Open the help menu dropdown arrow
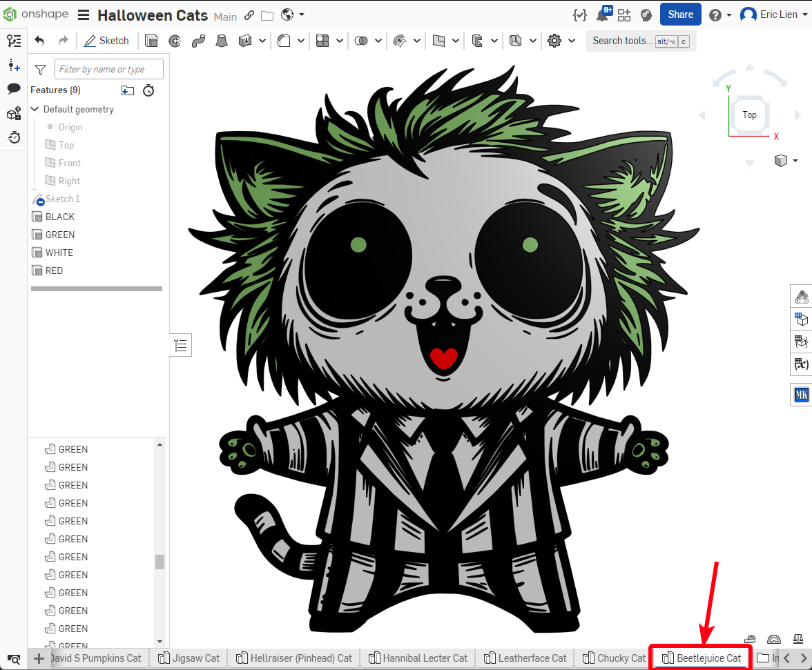Viewport: 812px width, 670px height. coord(729,15)
